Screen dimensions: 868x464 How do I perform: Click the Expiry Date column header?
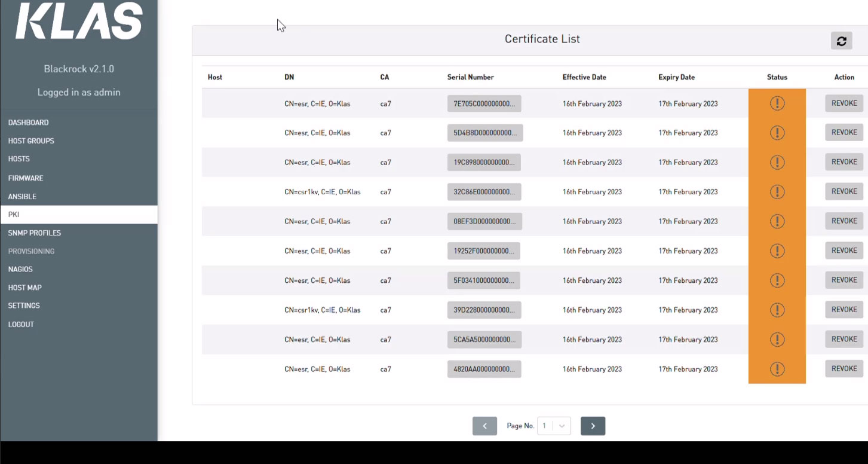tap(676, 77)
